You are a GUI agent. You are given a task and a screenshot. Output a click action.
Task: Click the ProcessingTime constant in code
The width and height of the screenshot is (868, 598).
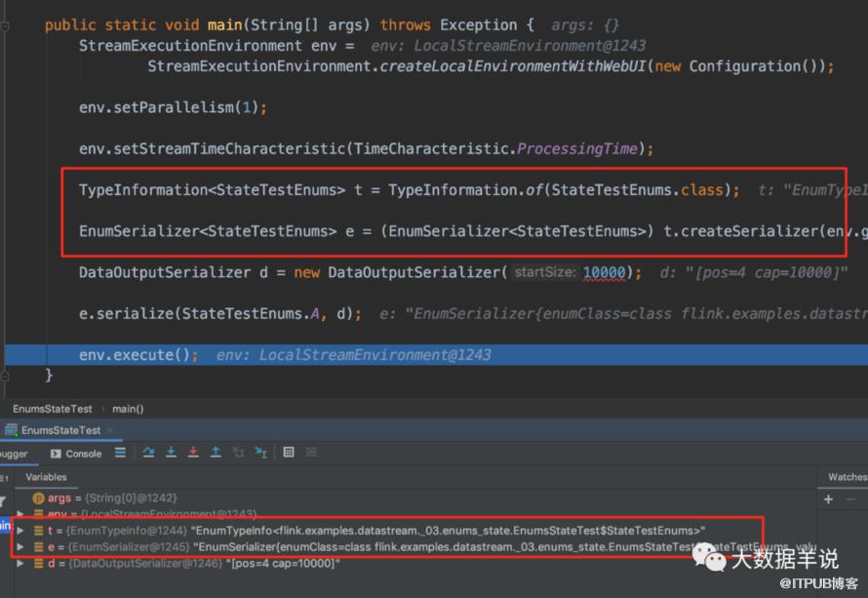[x=576, y=149]
